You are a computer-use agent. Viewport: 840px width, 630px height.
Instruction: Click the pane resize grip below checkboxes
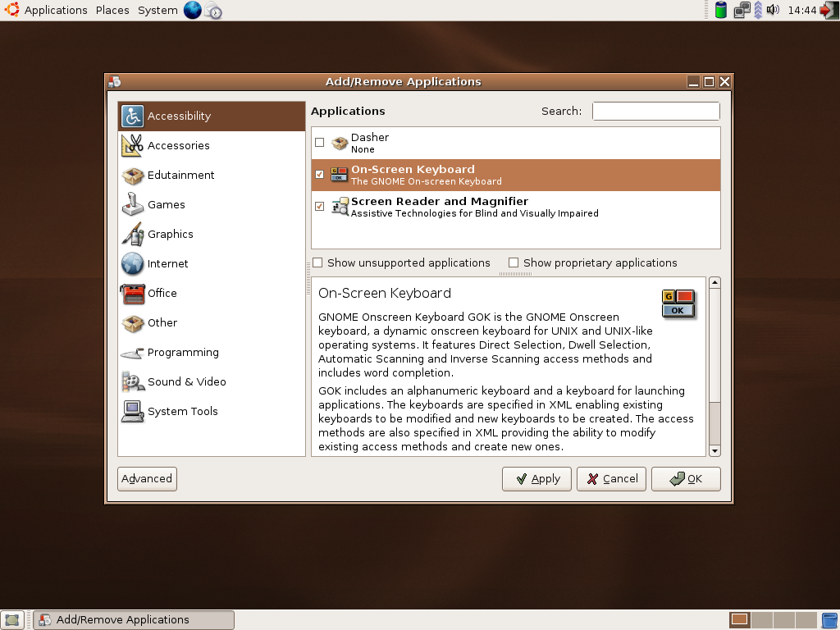(515, 274)
